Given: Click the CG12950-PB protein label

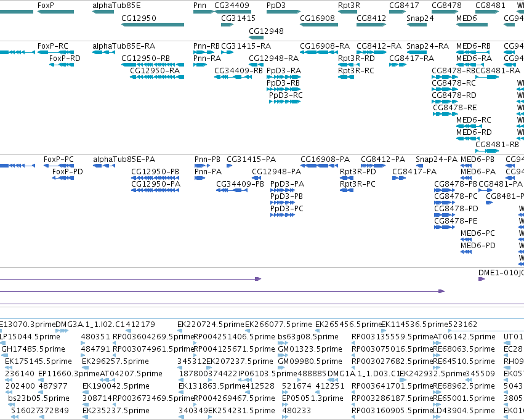Looking at the screenshot, I should pos(155,172).
